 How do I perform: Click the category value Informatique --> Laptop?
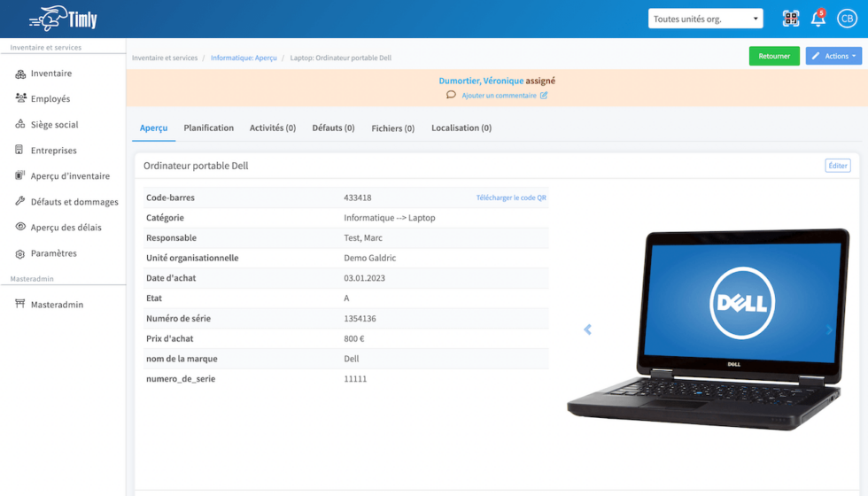[x=389, y=218]
